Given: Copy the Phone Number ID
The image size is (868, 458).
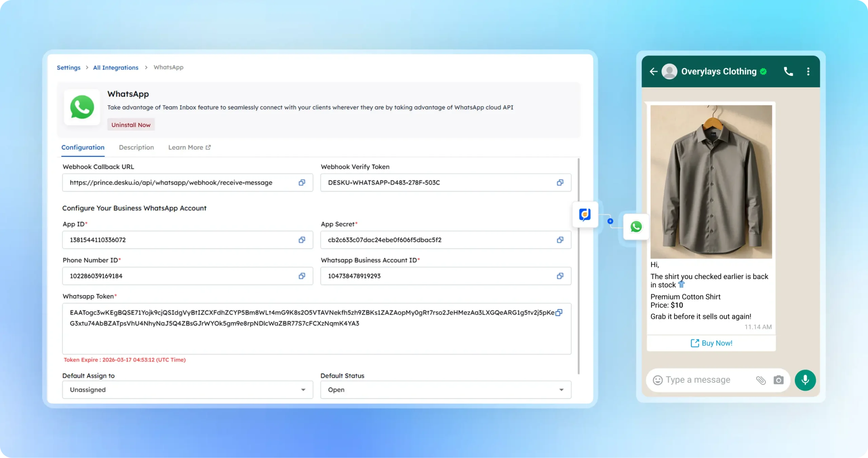Looking at the screenshot, I should coord(301,276).
